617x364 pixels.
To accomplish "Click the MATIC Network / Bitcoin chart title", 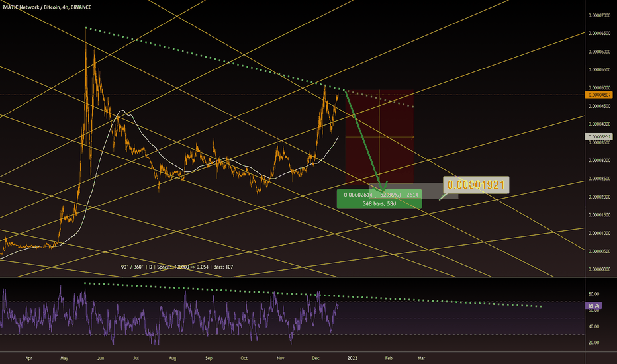I will (47, 7).
